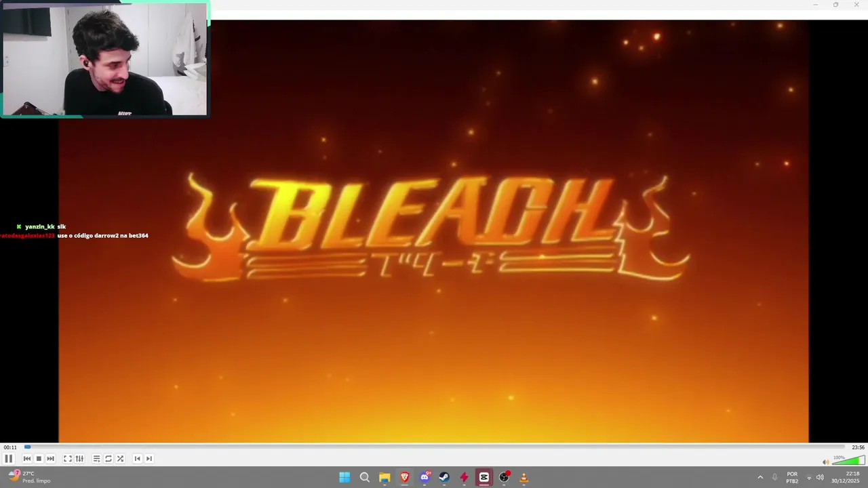This screenshot has height=488, width=868.
Task: Open the red lightning bolt app
Action: pos(464,477)
